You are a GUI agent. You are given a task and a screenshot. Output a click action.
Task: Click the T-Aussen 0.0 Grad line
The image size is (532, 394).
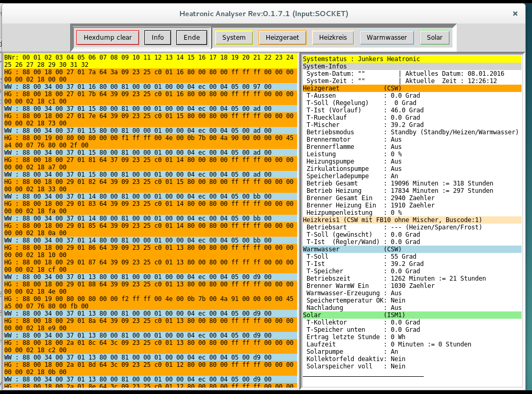click(363, 96)
